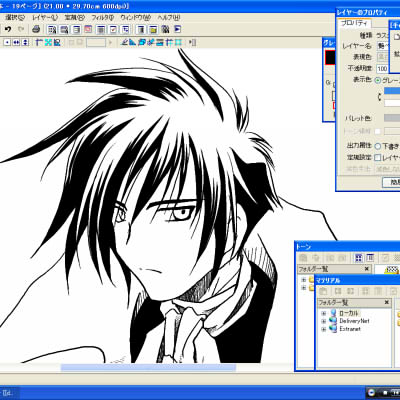Click the flip horizontal double-arrow icon

[16, 42]
